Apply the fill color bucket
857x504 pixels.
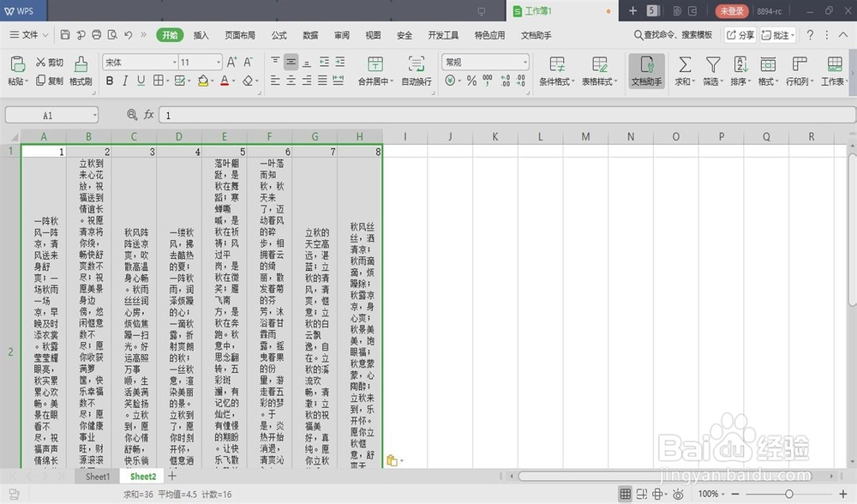click(203, 81)
